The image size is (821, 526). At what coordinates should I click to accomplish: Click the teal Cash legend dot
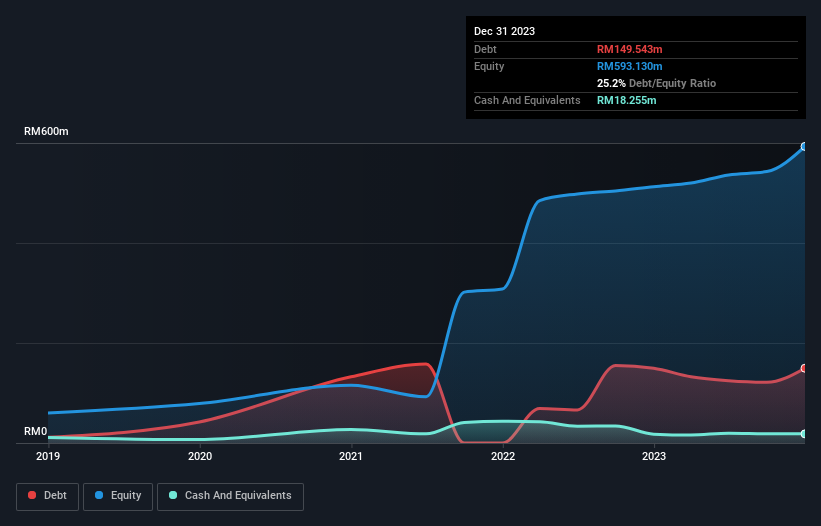pos(173,495)
